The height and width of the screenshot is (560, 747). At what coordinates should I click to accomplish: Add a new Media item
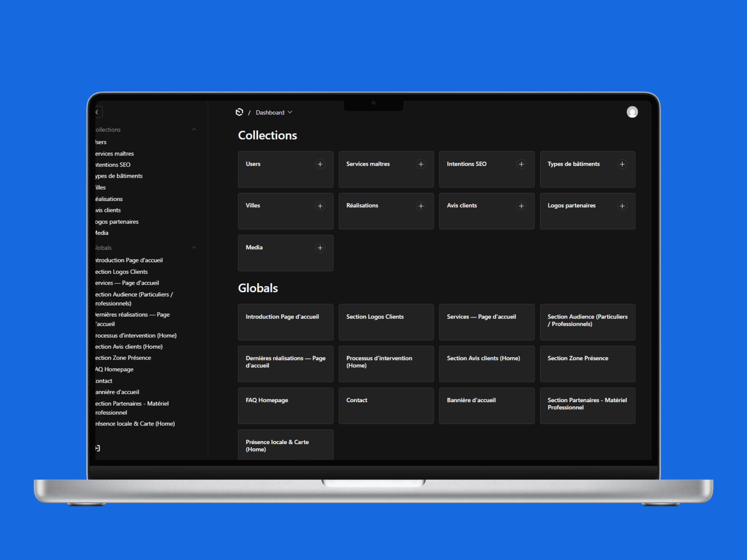pos(320,248)
